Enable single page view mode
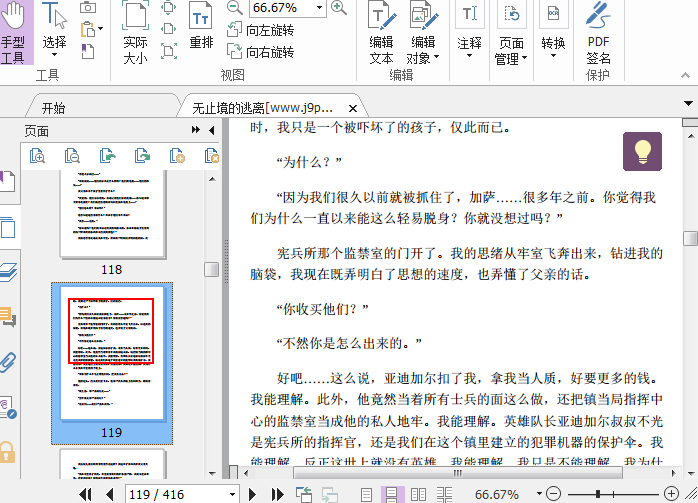The width and height of the screenshot is (698, 503). coord(367,495)
